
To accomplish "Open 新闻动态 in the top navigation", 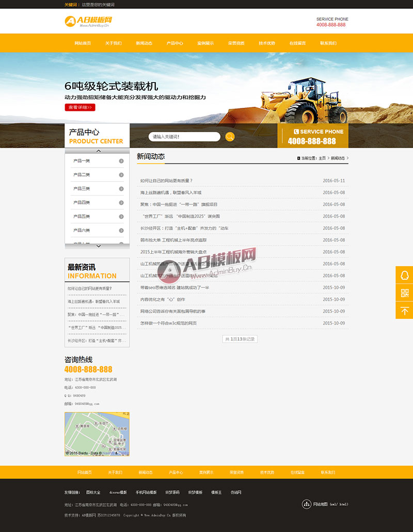I will [144, 43].
